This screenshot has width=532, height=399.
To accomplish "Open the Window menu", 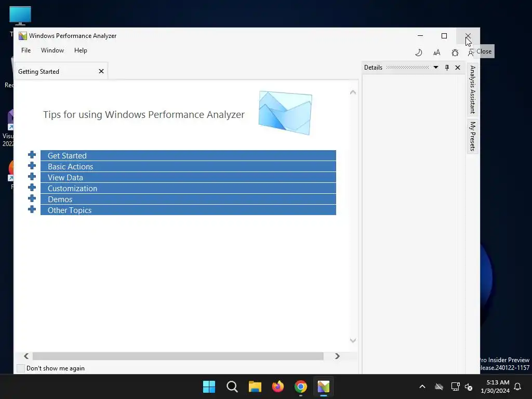I will pyautogui.click(x=52, y=50).
